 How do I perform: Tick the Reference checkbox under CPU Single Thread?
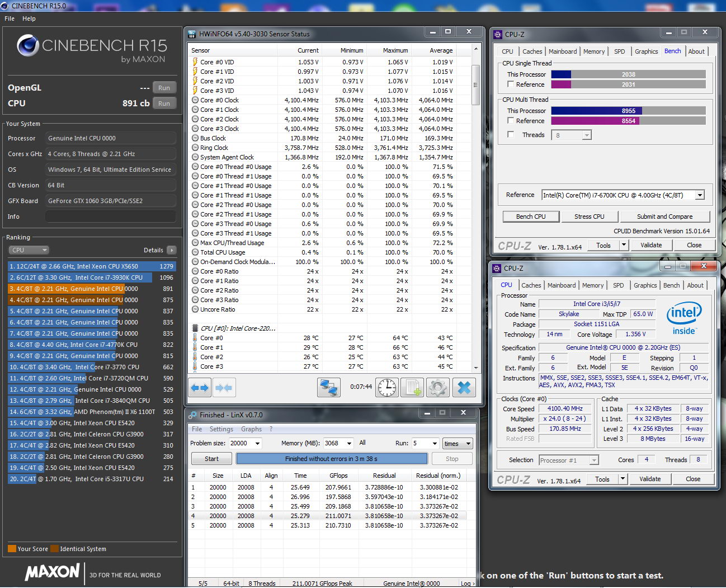tap(511, 84)
